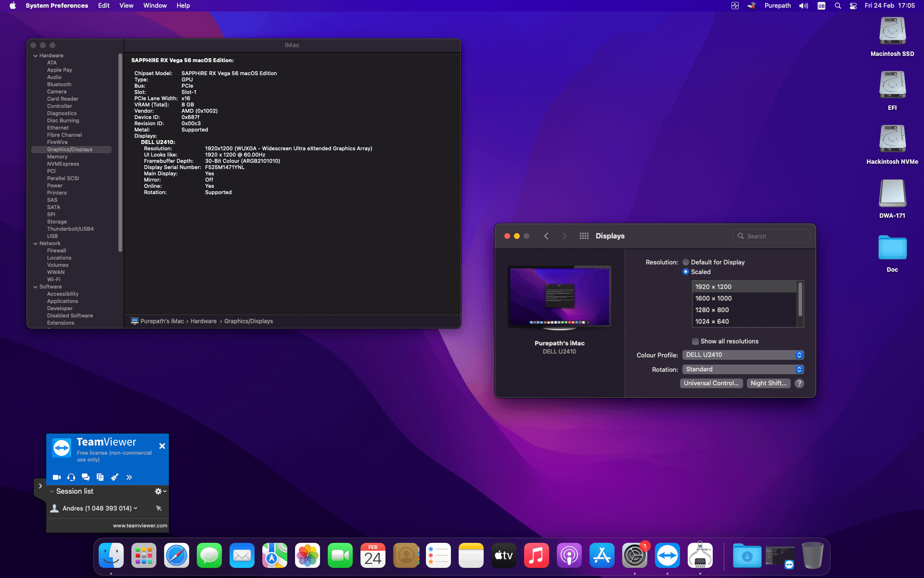Open the View menu
The image size is (924, 578).
[126, 6]
